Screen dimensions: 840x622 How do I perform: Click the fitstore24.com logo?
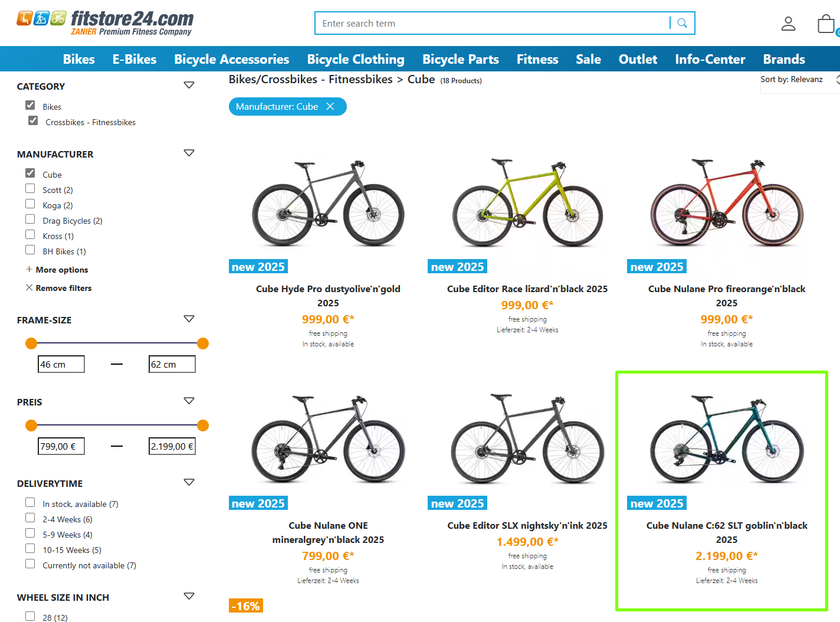point(104,24)
